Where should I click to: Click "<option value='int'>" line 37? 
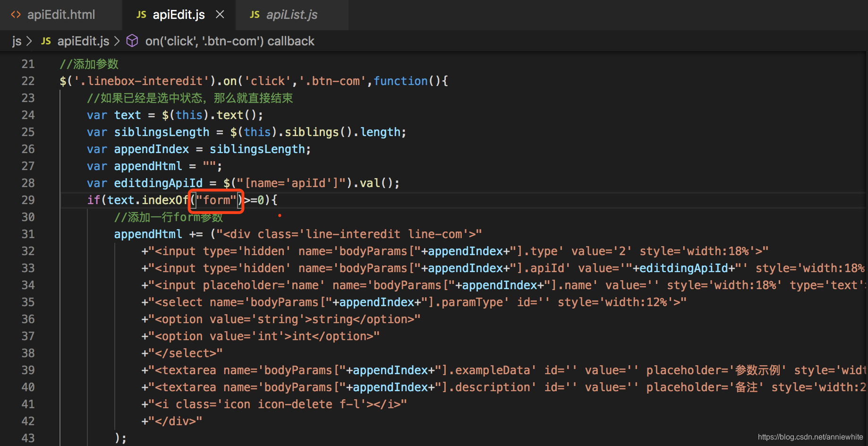223,336
